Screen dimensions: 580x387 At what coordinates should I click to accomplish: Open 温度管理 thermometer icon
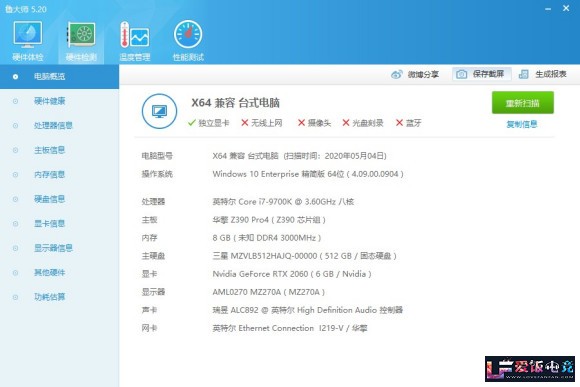click(x=134, y=35)
